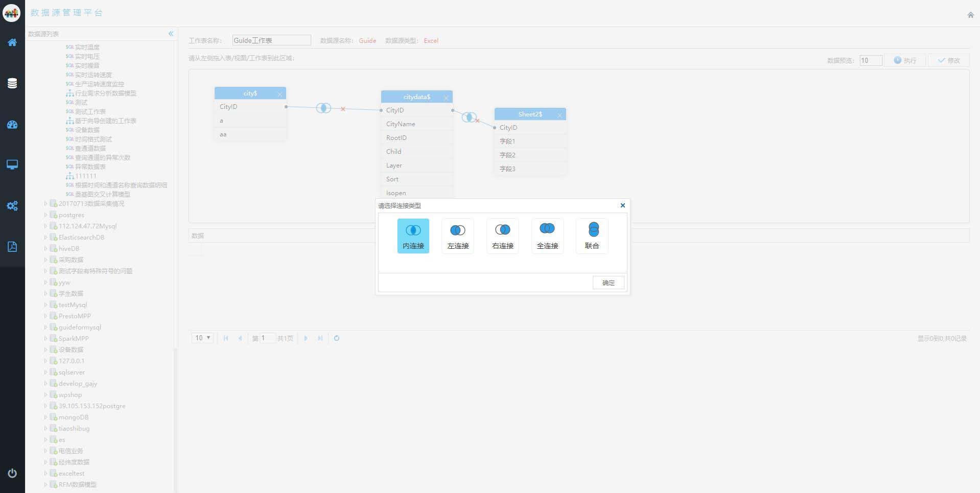The image size is (980, 493).
Task: Select 实时温度 SQL worksheet in tree
Action: click(87, 48)
